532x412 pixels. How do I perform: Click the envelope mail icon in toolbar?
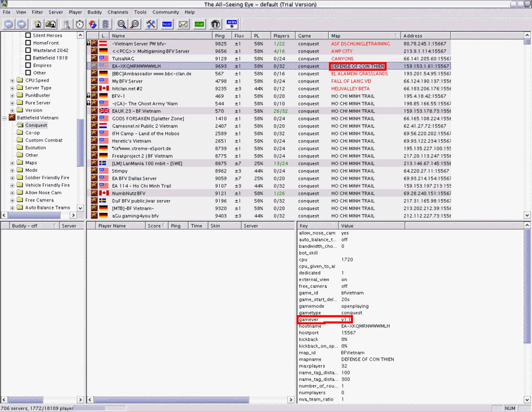[x=183, y=24]
